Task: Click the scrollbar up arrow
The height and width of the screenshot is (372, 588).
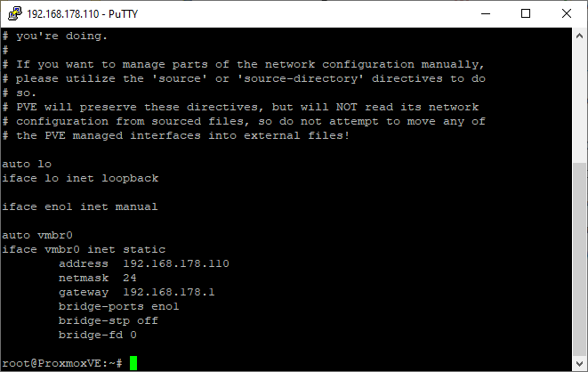Action: 579,36
